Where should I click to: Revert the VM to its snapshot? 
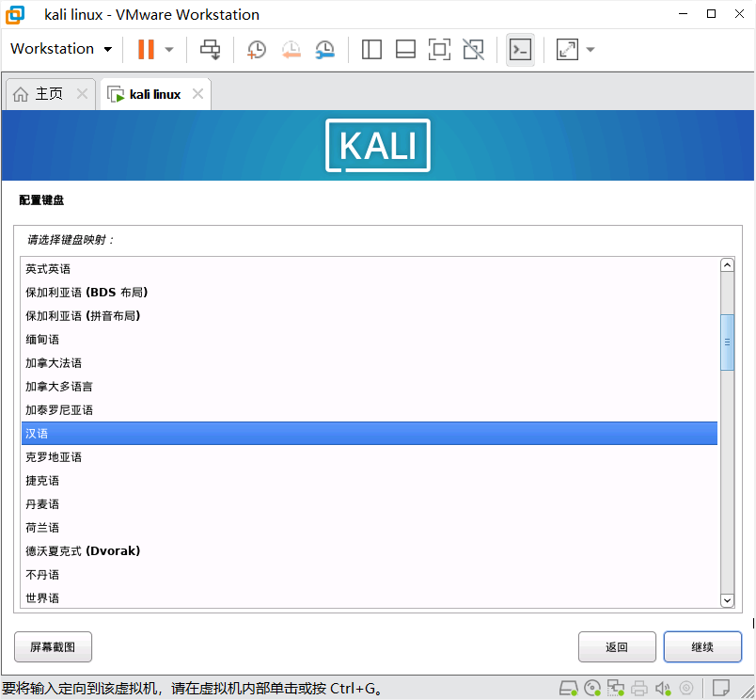pos(291,49)
